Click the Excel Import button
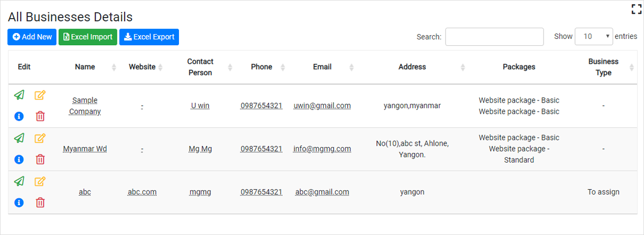Image resolution: width=644 pixels, height=235 pixels. 88,37
